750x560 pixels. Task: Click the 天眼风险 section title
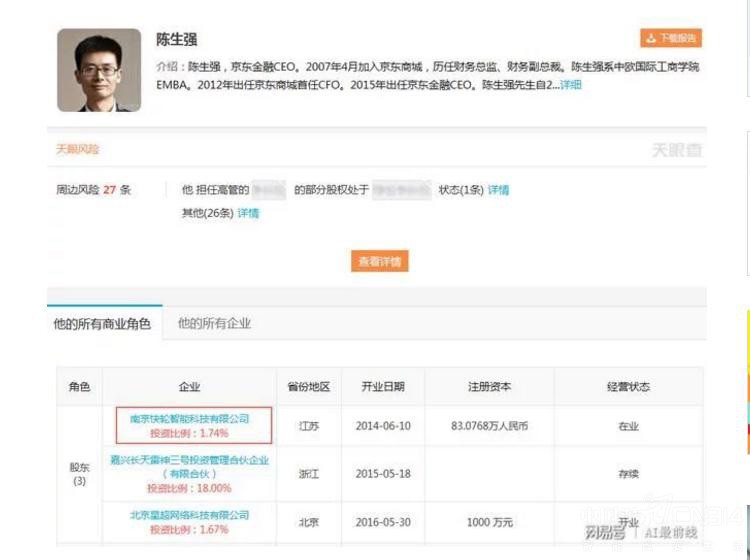click(77, 149)
